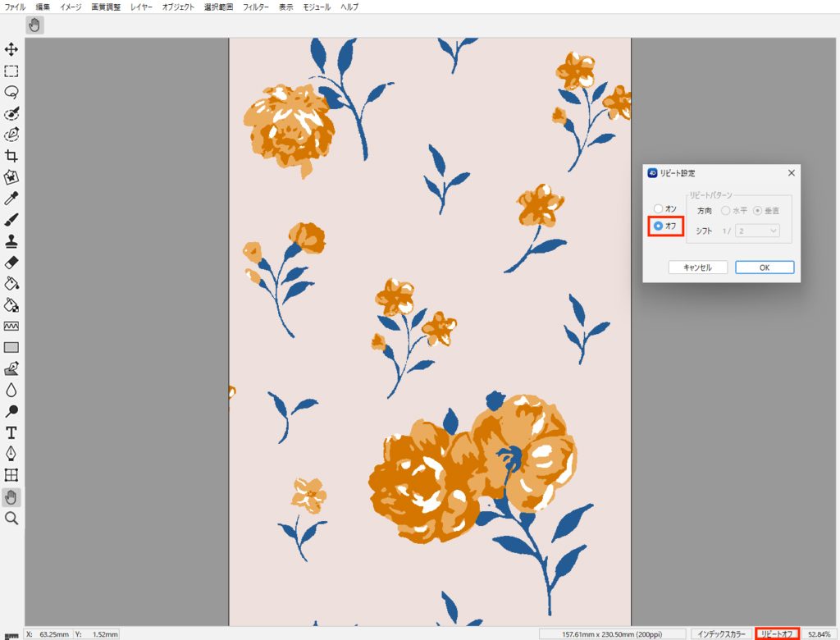Select the Eyedropper tool
Image resolution: width=840 pixels, height=640 pixels.
pyautogui.click(x=11, y=199)
